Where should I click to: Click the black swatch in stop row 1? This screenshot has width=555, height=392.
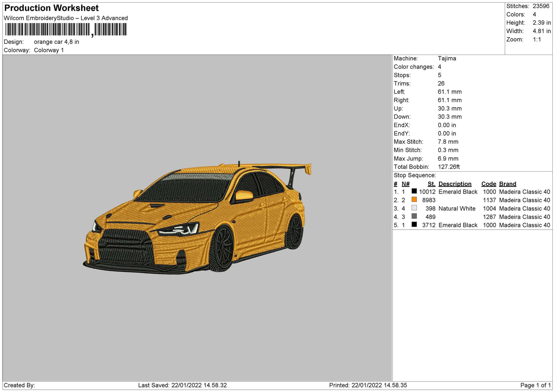pyautogui.click(x=414, y=191)
